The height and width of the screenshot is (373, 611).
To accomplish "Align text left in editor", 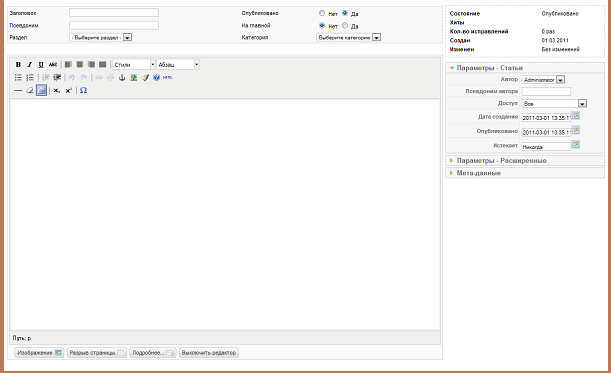I will pos(68,65).
